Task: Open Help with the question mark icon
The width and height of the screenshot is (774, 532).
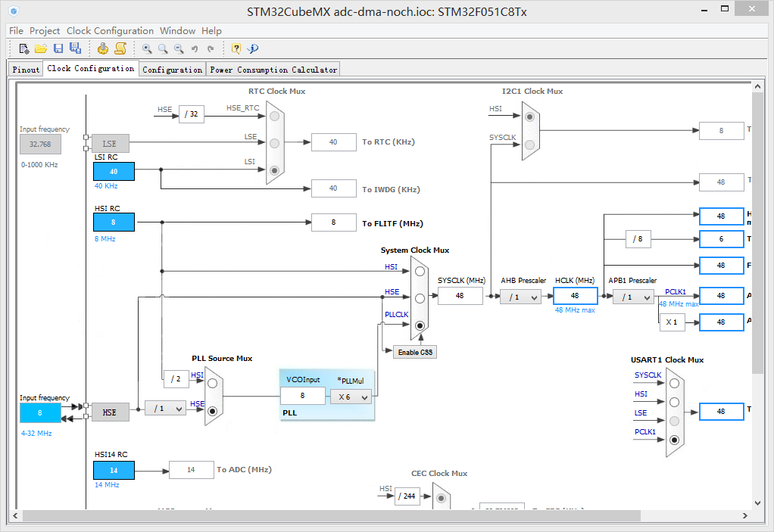Action: (236, 48)
